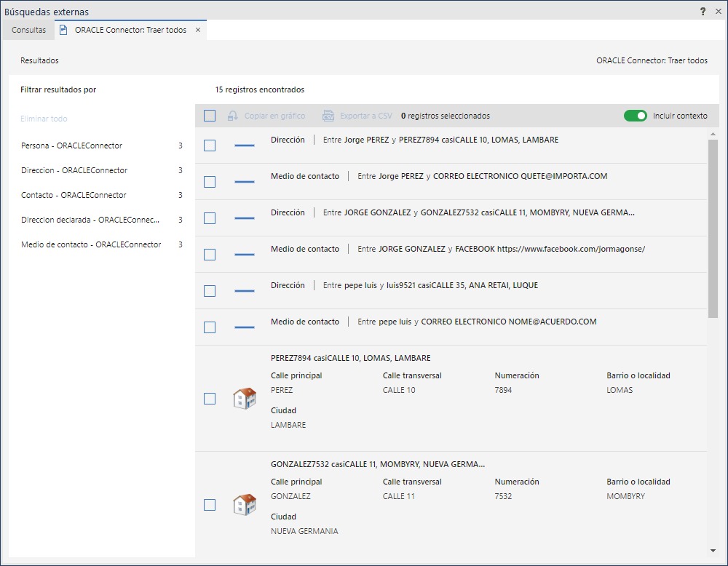The image size is (728, 566).
Task: Disable the Incluir contexto toggle
Action: (x=637, y=115)
